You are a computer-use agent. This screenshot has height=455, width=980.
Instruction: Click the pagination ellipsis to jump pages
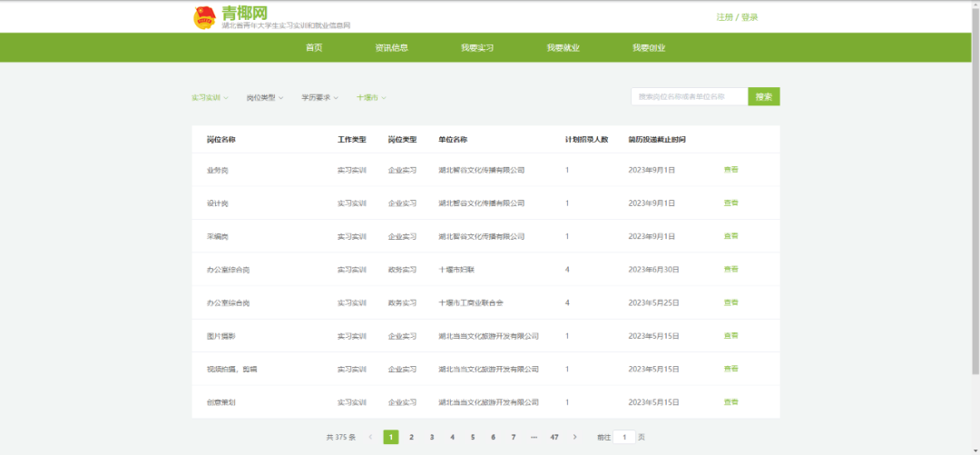pos(534,437)
